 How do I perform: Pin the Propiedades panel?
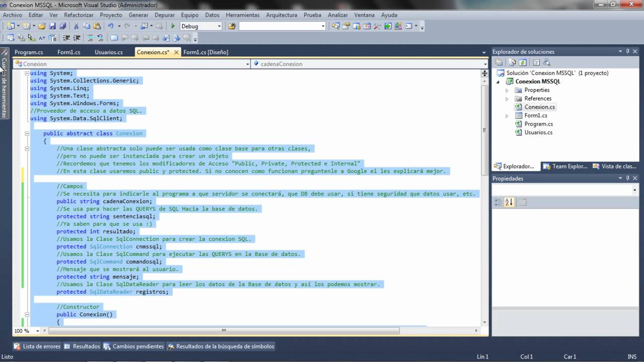[x=627, y=178]
